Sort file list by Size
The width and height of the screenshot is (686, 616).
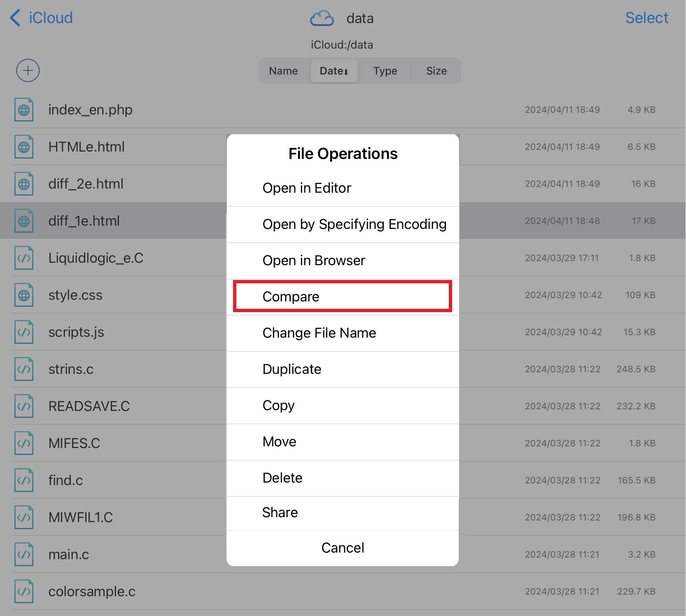click(x=436, y=71)
